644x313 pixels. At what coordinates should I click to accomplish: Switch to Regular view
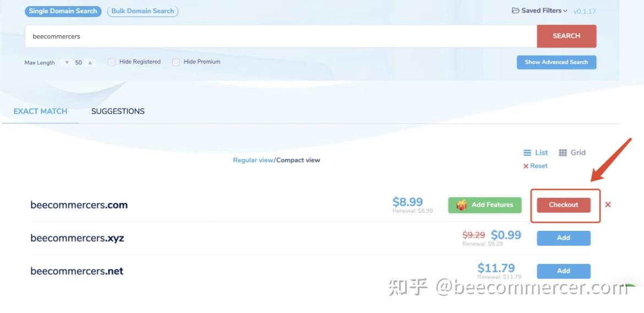[x=253, y=160]
